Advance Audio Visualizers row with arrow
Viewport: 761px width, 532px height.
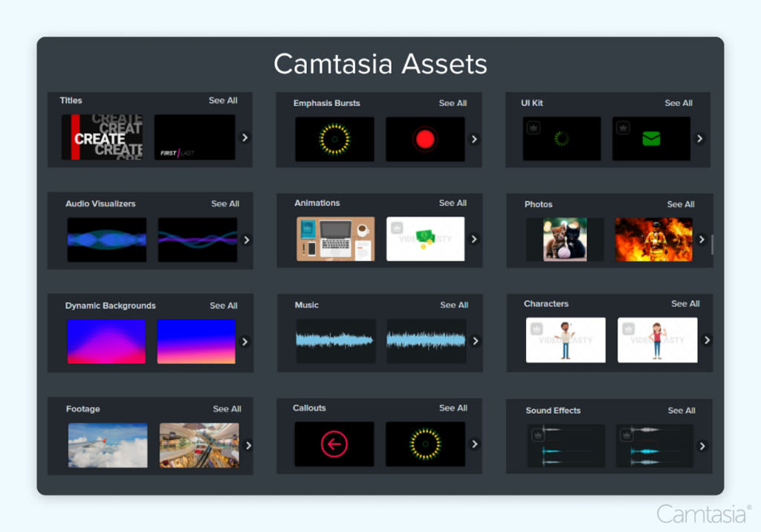[247, 240]
